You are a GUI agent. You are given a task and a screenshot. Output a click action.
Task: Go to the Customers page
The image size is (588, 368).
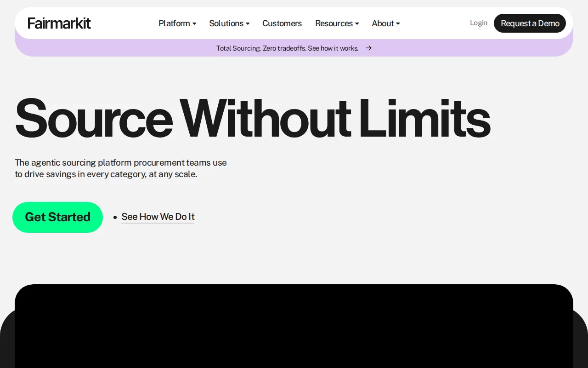pyautogui.click(x=282, y=23)
